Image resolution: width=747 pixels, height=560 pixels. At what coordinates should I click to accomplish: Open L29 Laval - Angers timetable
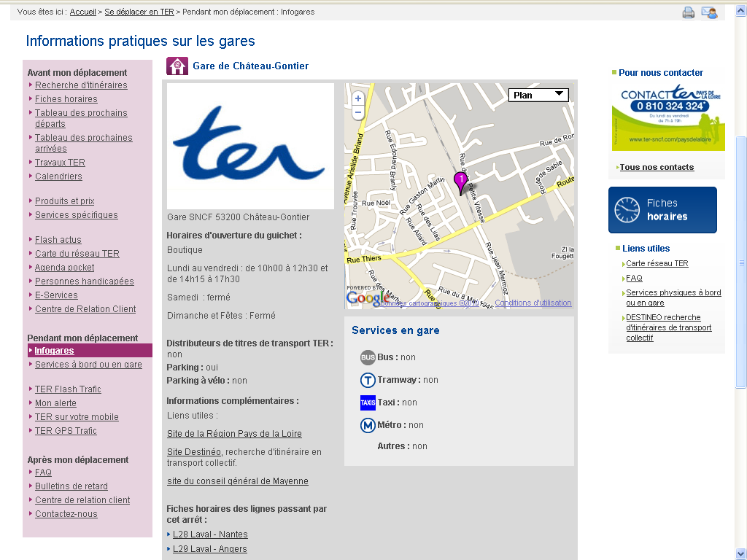pyautogui.click(x=210, y=548)
